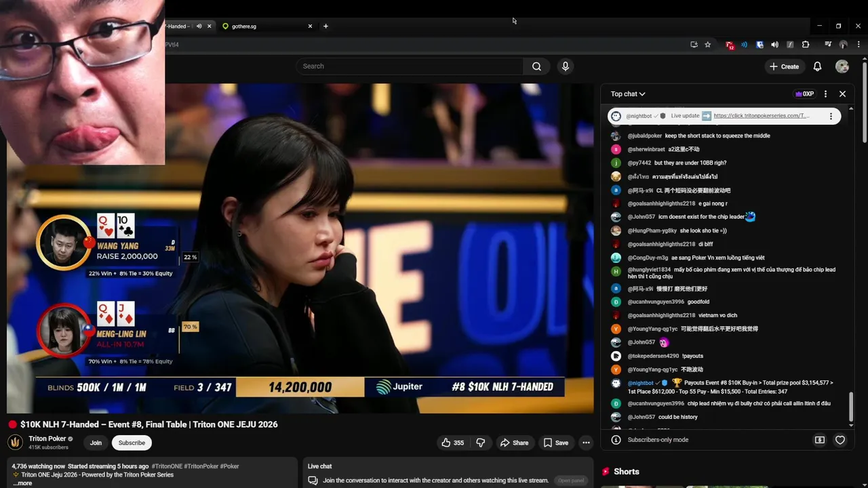Click the Shorts section heading
Image resolution: width=868 pixels, height=488 pixels.
[x=627, y=472]
